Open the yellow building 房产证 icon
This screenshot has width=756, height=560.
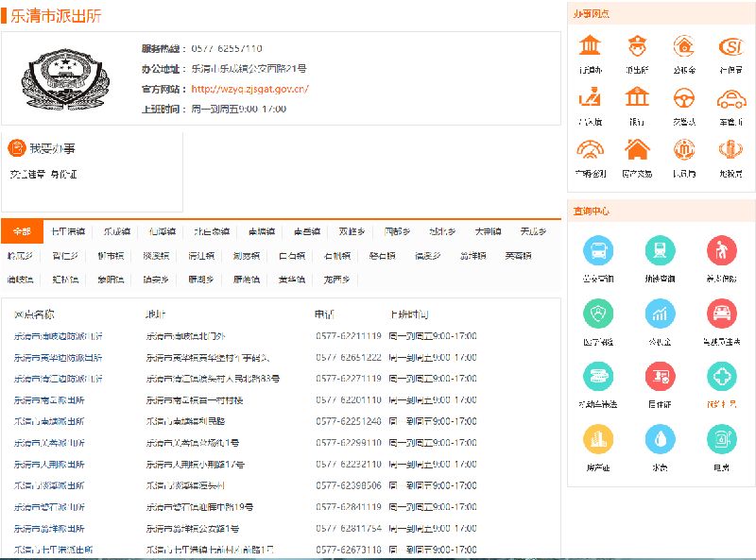pyautogui.click(x=598, y=439)
